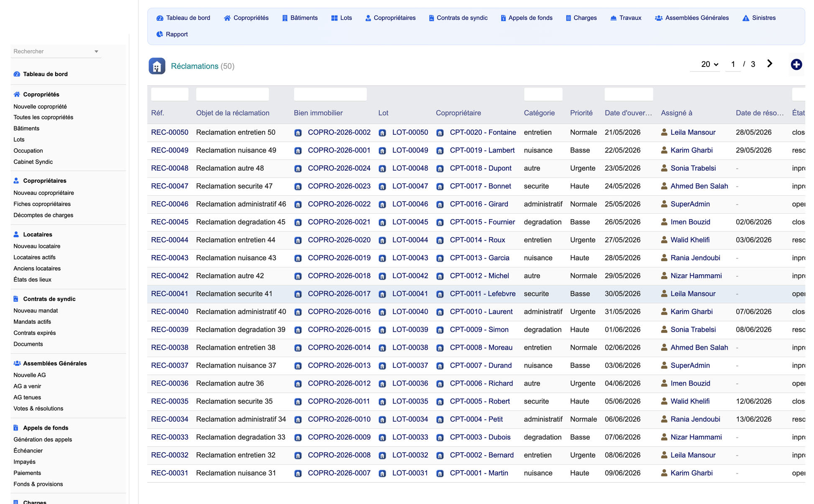Click the Bâtiments building icon in top menu

coord(285,18)
